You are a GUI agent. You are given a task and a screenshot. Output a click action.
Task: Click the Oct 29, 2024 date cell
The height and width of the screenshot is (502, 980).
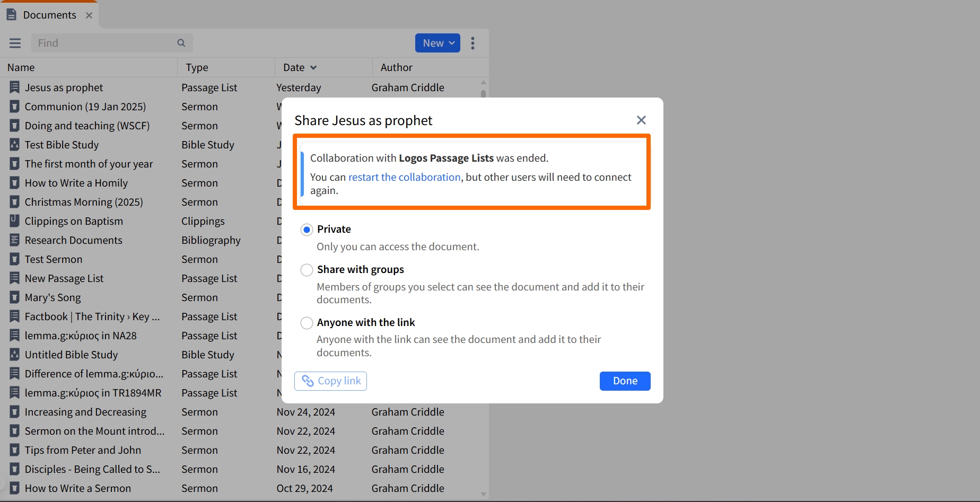[304, 488]
